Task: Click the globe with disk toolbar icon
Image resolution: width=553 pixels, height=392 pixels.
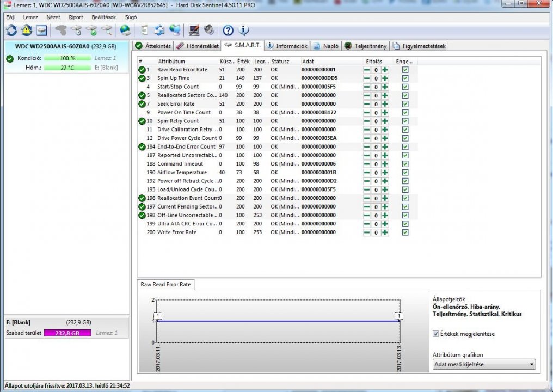Action: pyautogui.click(x=125, y=30)
